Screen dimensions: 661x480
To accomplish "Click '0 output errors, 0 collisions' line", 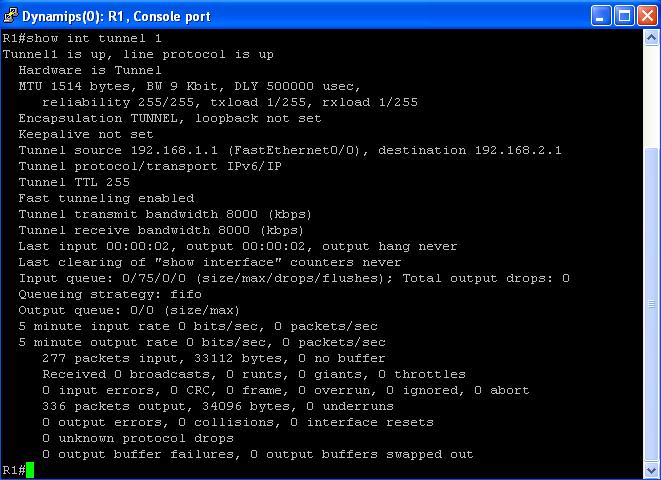I will 238,423.
